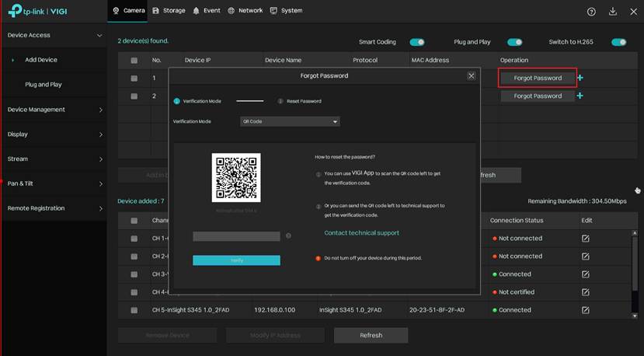Viewport: 644px width, 356px height.
Task: Check the box for CH 3 row
Action: click(134, 274)
